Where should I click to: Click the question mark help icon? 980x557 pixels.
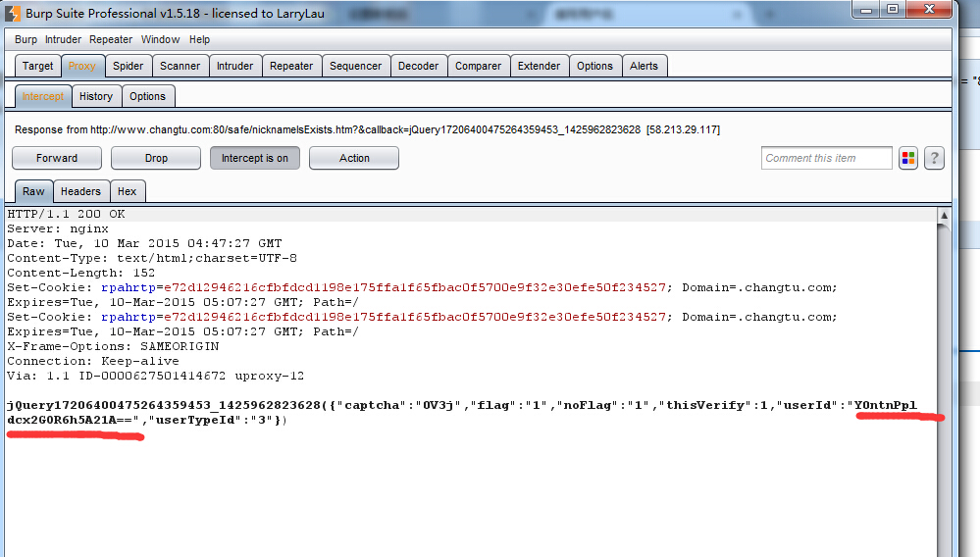click(934, 158)
